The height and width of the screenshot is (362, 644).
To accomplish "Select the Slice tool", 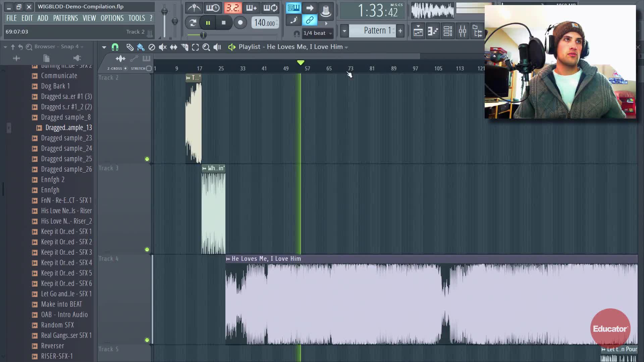I will 184,47.
